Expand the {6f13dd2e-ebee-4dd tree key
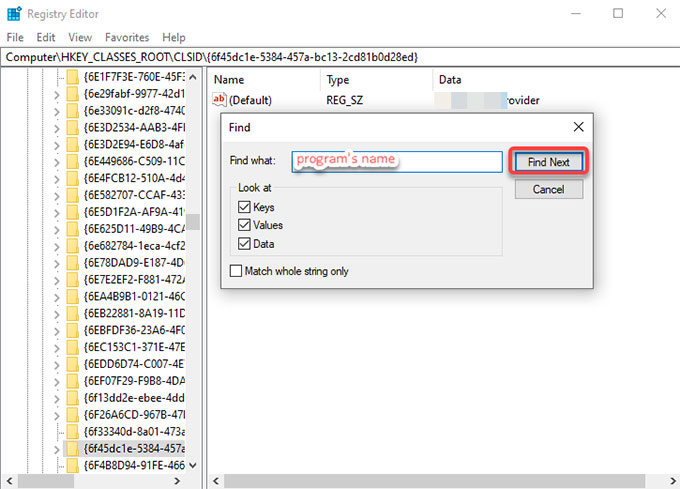 pos(56,398)
